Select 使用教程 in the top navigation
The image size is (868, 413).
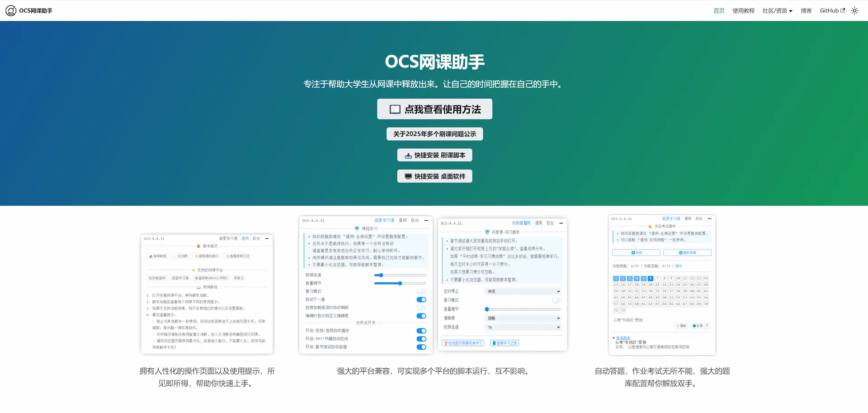coord(744,10)
